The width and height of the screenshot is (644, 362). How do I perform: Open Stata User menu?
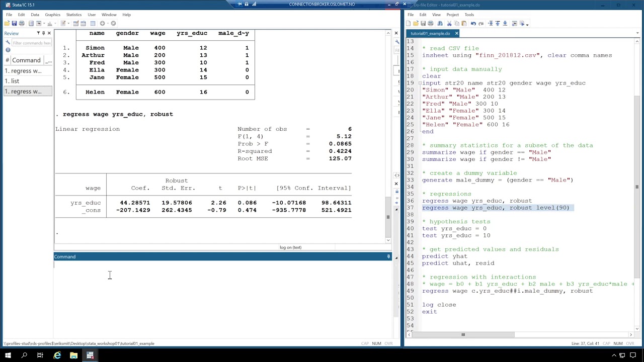click(92, 15)
